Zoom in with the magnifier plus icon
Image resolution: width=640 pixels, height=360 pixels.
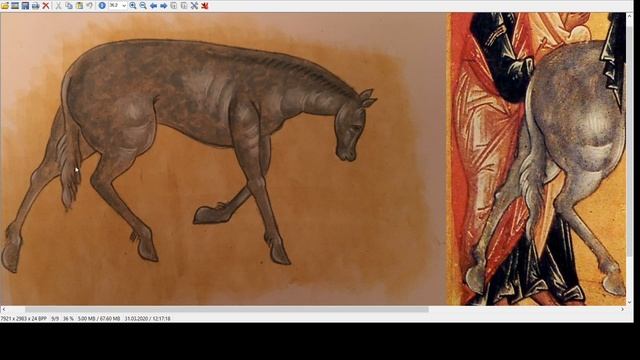[133, 6]
